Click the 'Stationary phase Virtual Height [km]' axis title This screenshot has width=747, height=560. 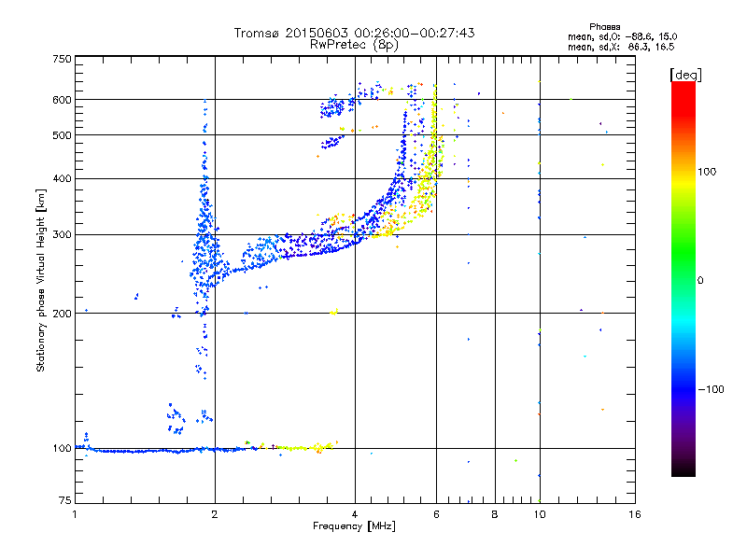click(x=41, y=280)
